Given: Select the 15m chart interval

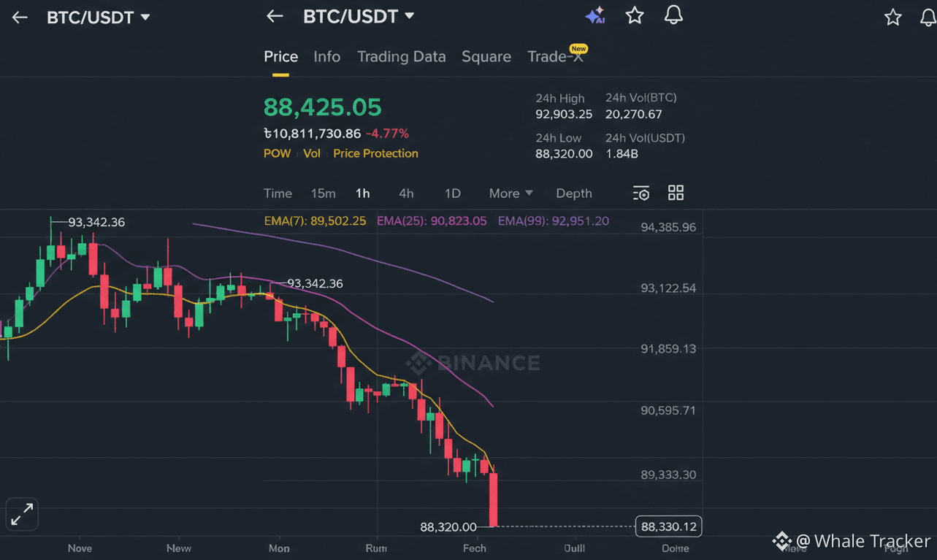Looking at the screenshot, I should tap(324, 193).
